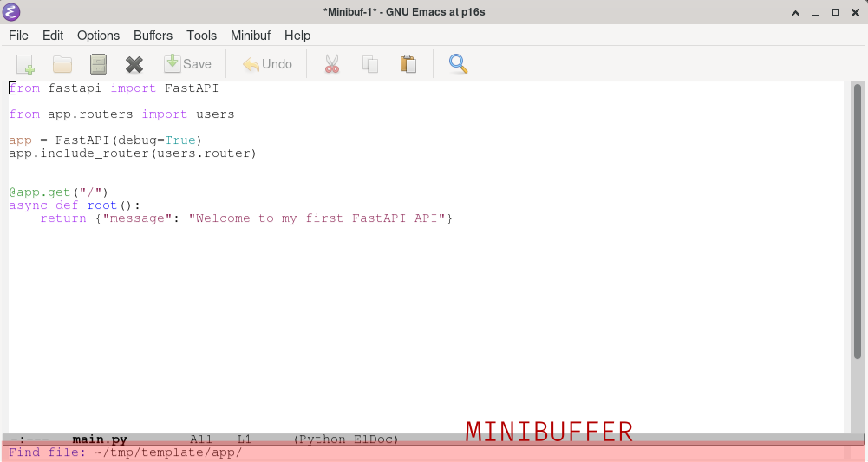868x462 pixels.
Task: Paste with the clipboard icon
Action: coord(408,64)
